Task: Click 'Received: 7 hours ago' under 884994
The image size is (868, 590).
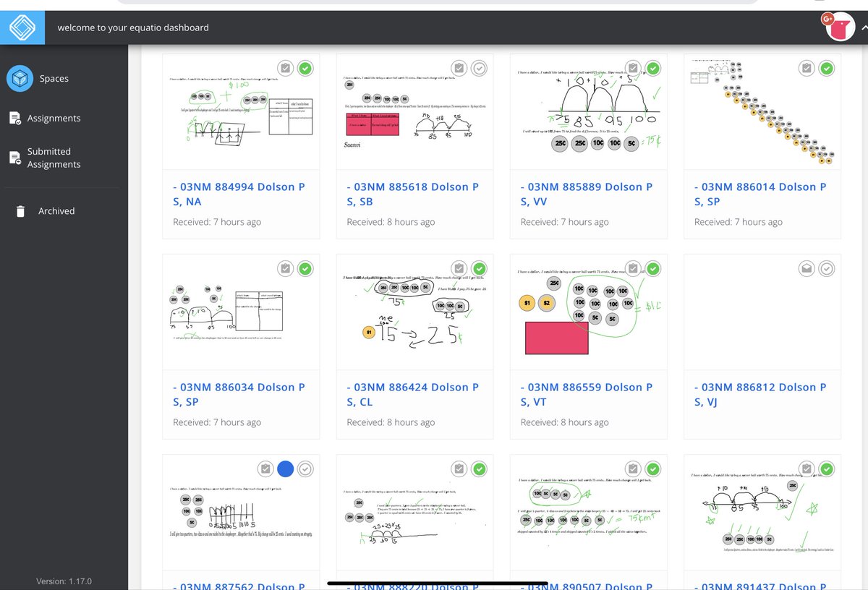Action: pos(217,222)
